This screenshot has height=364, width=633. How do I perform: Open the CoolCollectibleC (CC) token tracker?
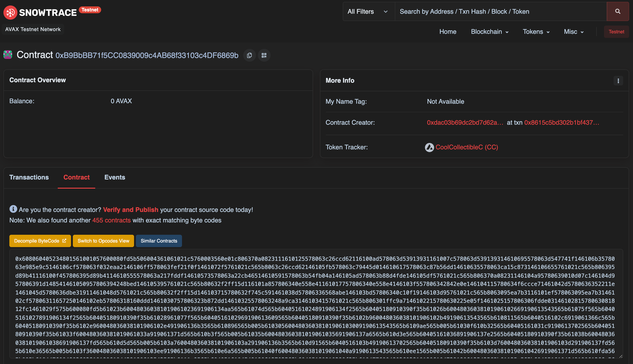pos(467,147)
